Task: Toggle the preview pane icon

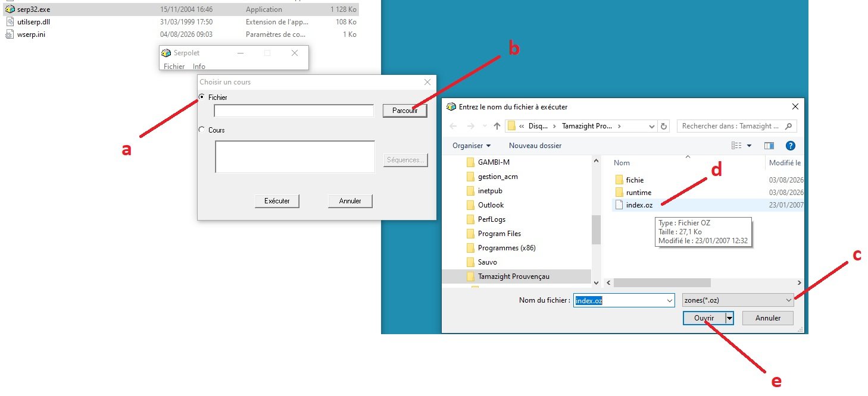Action: (769, 146)
